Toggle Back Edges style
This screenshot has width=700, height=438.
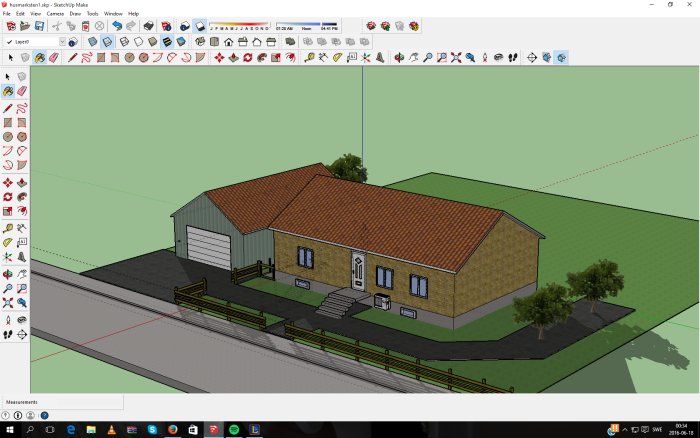pyautogui.click(x=107, y=42)
